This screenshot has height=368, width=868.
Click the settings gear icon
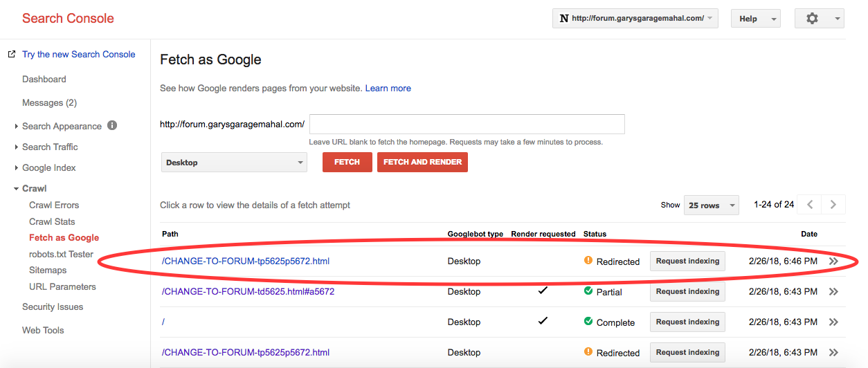pos(813,19)
